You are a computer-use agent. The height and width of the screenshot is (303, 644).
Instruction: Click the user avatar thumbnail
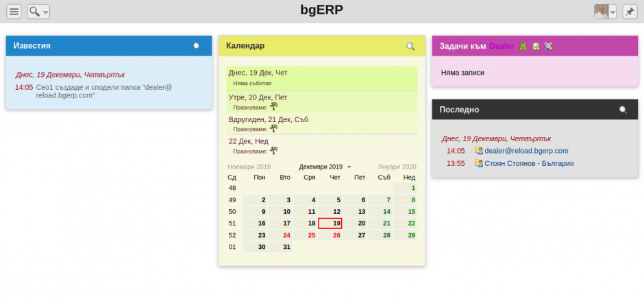(x=602, y=12)
